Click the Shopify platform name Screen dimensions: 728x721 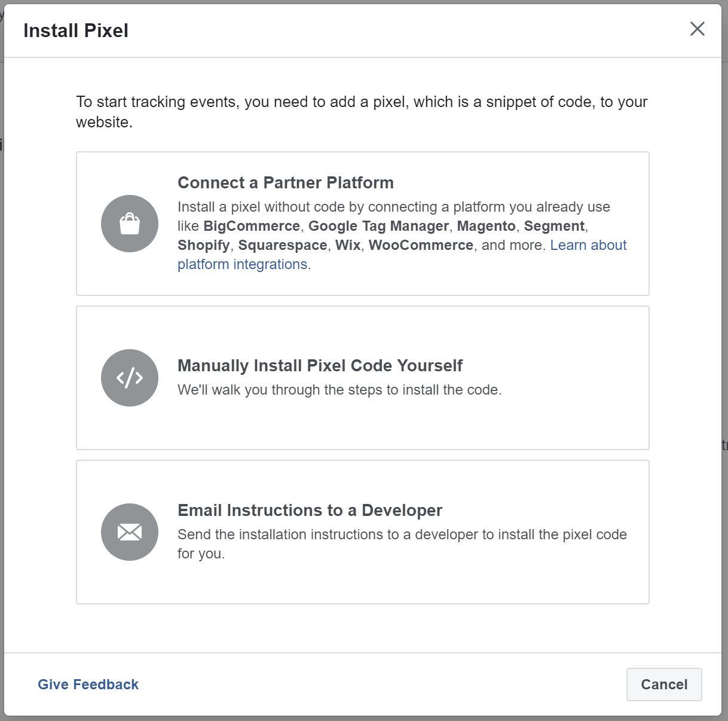click(203, 245)
